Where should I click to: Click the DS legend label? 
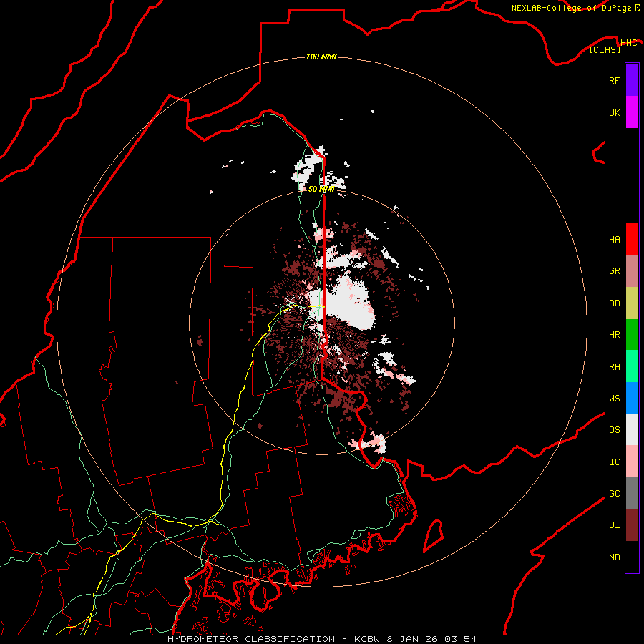(614, 430)
